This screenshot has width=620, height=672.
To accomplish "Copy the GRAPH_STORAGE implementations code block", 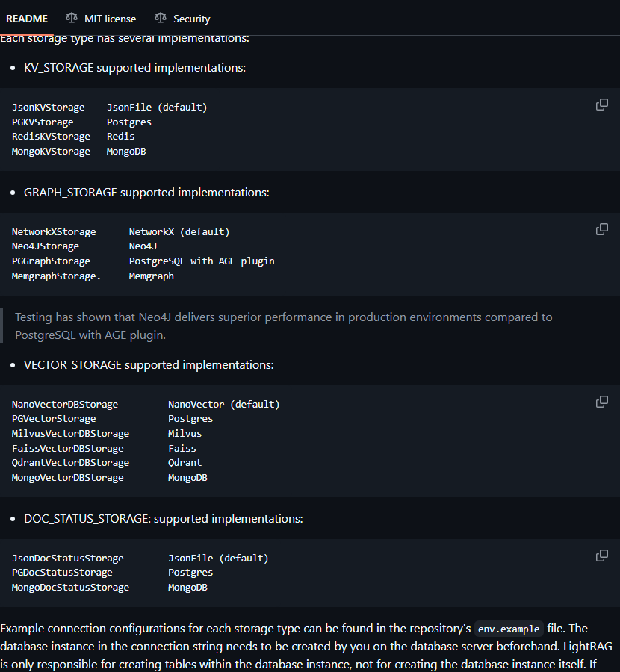I will coord(601,229).
